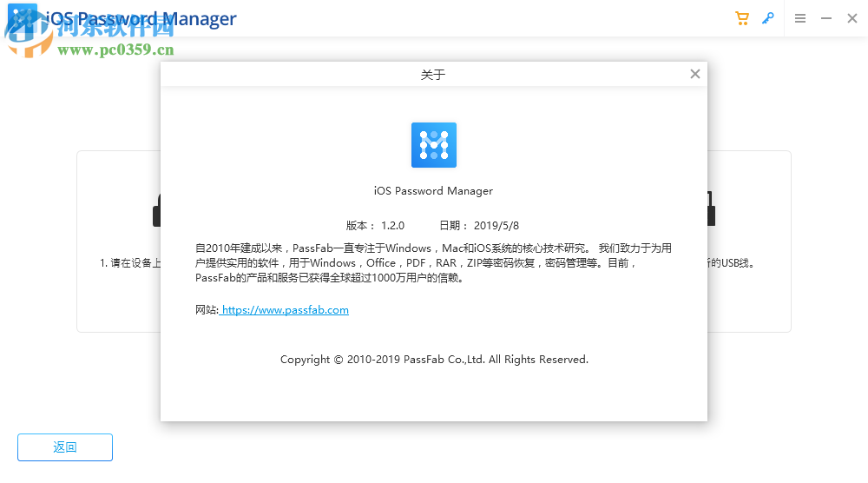
Task: Minimize the iOS Password Manager window
Action: [x=826, y=18]
